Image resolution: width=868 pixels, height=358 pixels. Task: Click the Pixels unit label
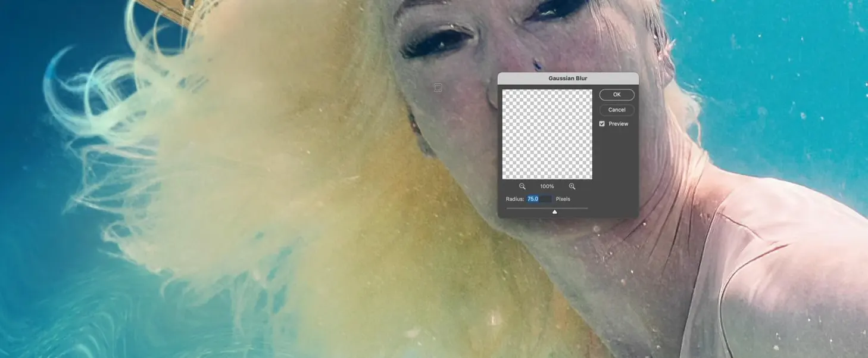click(563, 199)
